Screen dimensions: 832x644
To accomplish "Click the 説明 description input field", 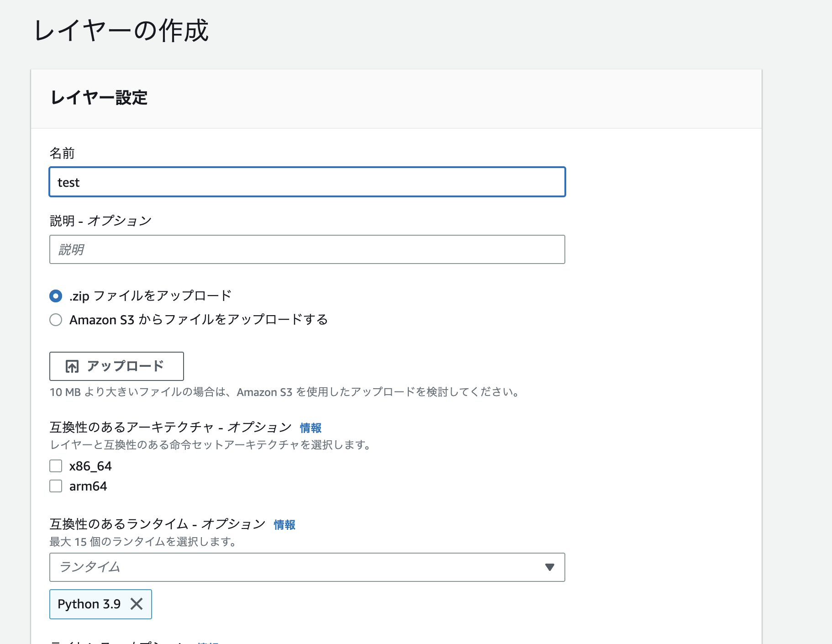I will [x=307, y=249].
